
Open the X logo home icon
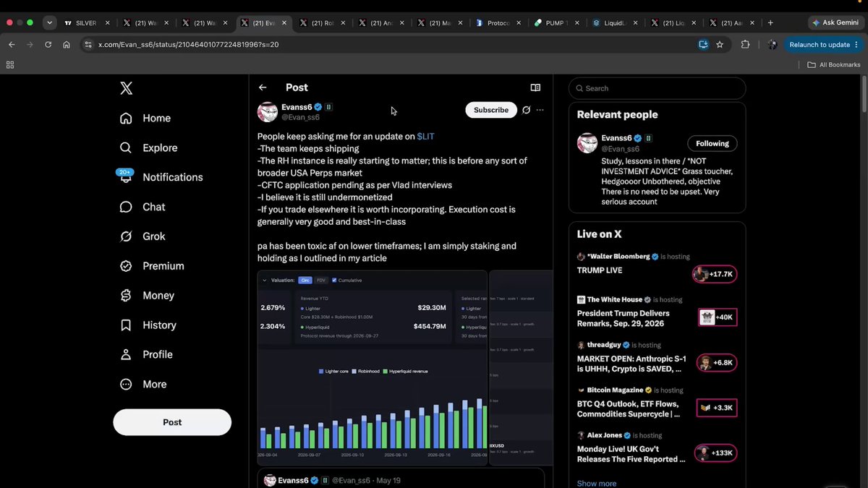point(126,88)
